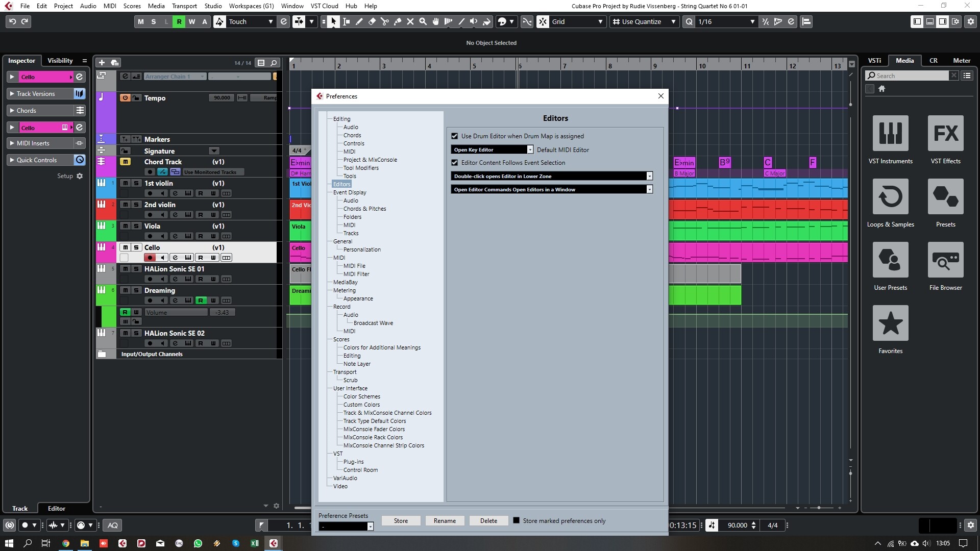Switch to the Visibility tab
Viewport: 980px width, 551px height.
[x=60, y=60]
